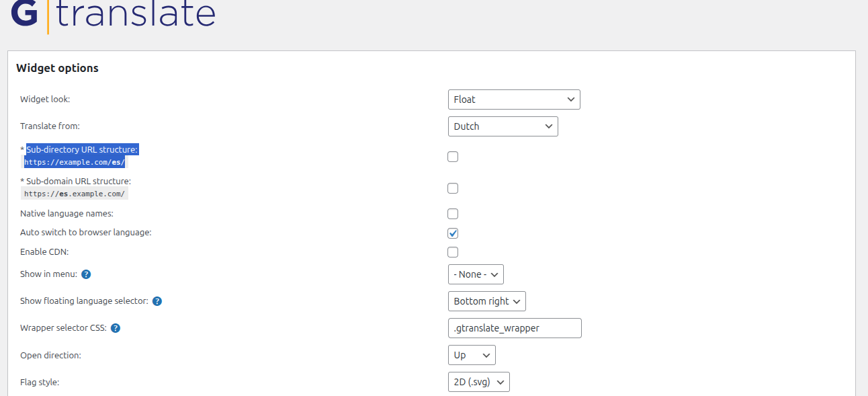
Task: Enable the Sub-domain URL structure checkbox
Action: 452,188
